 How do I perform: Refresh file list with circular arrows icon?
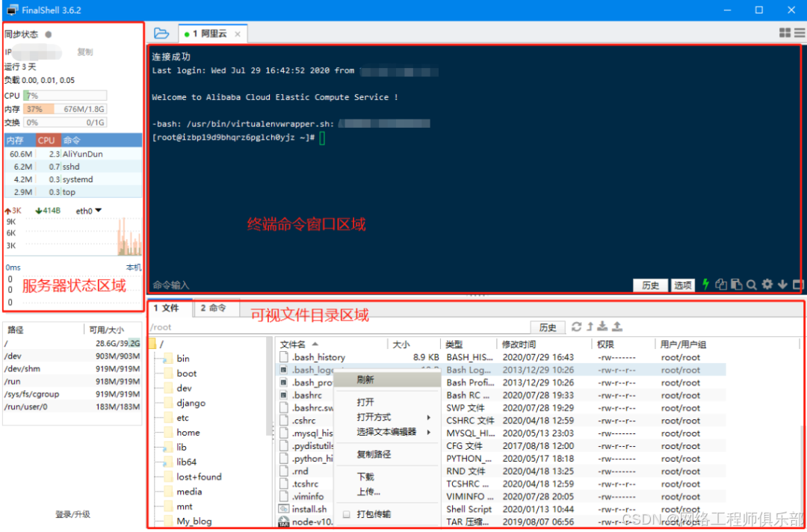576,327
